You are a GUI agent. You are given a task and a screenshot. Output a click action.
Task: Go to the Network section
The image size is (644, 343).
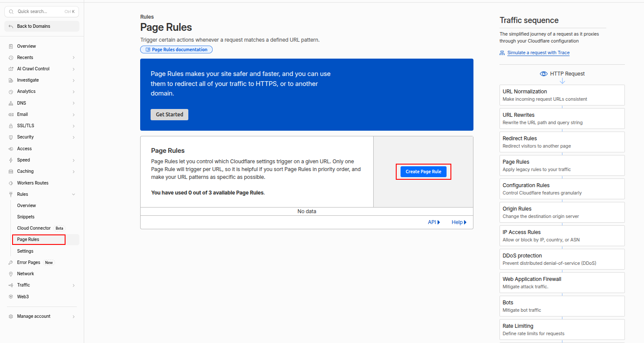point(25,274)
